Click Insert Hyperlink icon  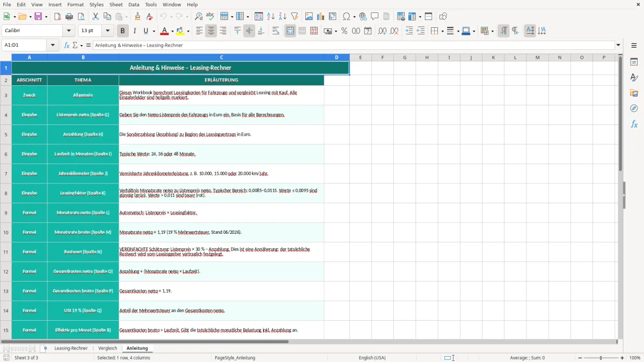tap(363, 17)
